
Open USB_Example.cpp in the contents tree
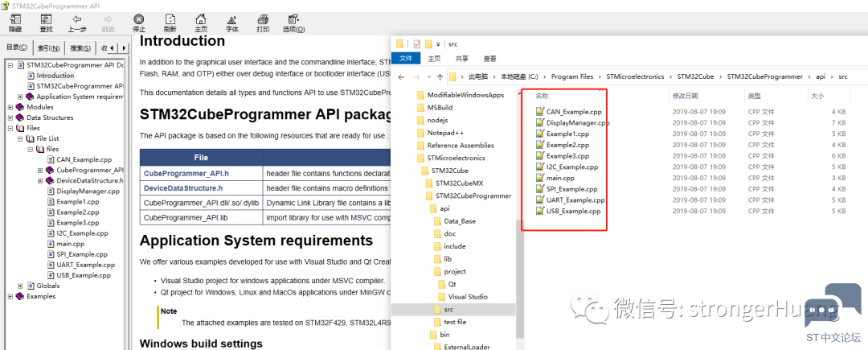(84, 275)
